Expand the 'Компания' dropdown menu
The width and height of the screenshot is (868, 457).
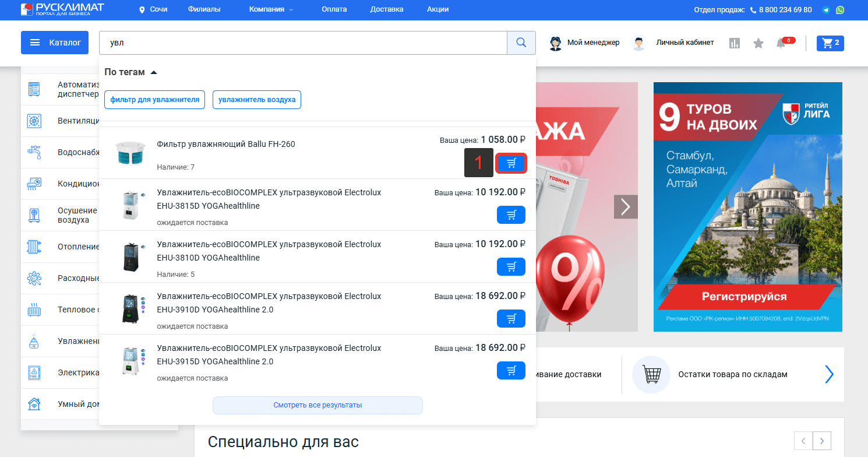[271, 9]
